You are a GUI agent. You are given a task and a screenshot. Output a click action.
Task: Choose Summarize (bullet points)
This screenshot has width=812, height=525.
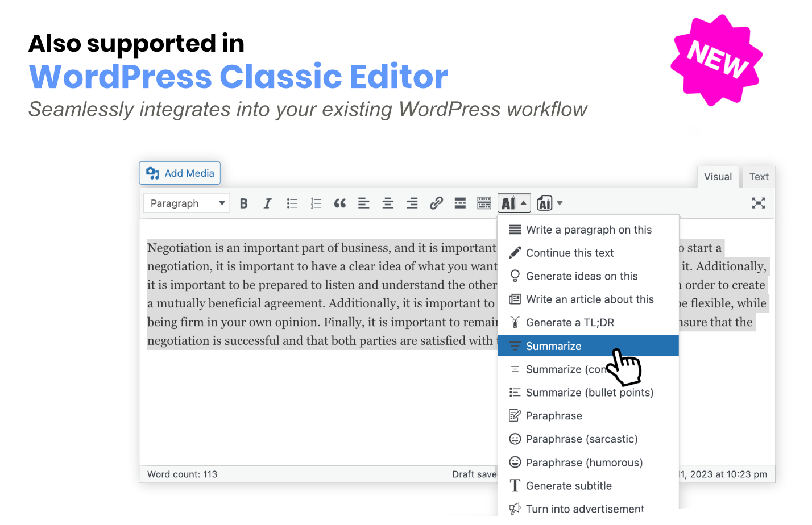[589, 393]
